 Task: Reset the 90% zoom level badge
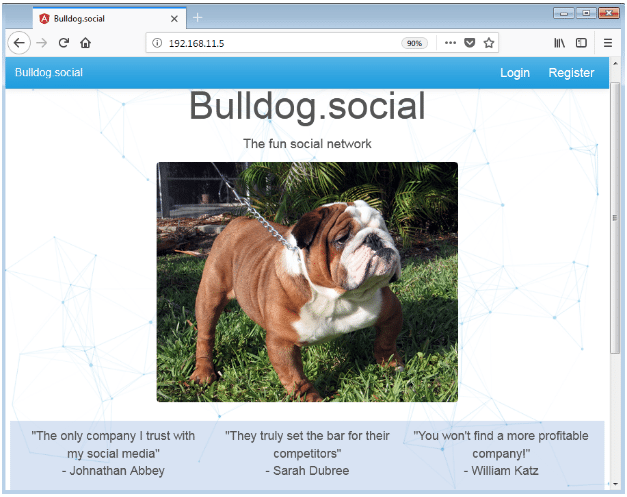coord(414,43)
